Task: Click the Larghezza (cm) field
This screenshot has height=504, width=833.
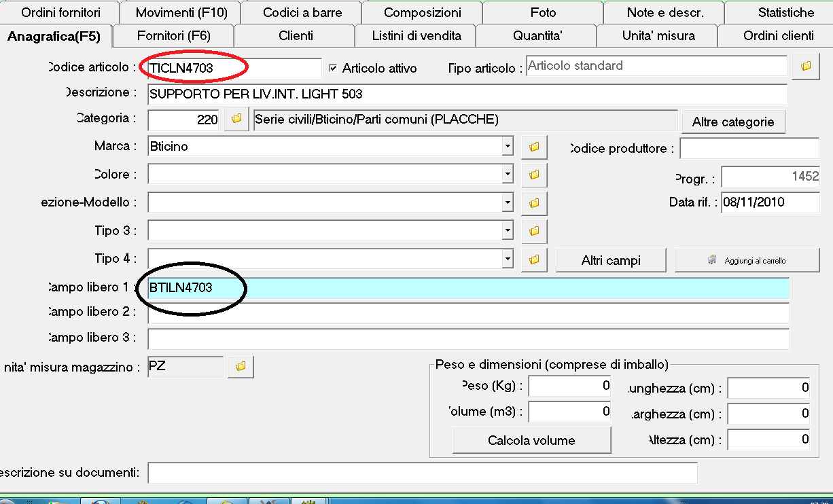Action: coord(769,414)
